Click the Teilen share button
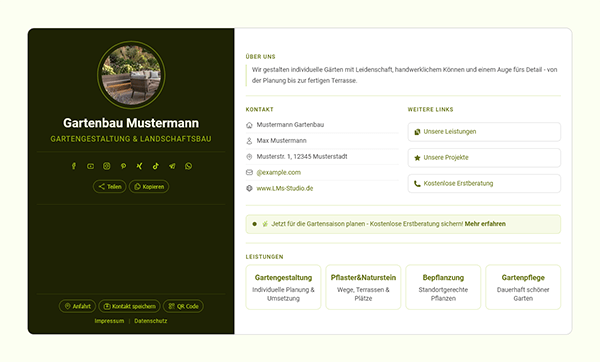This screenshot has width=600, height=362. point(109,186)
